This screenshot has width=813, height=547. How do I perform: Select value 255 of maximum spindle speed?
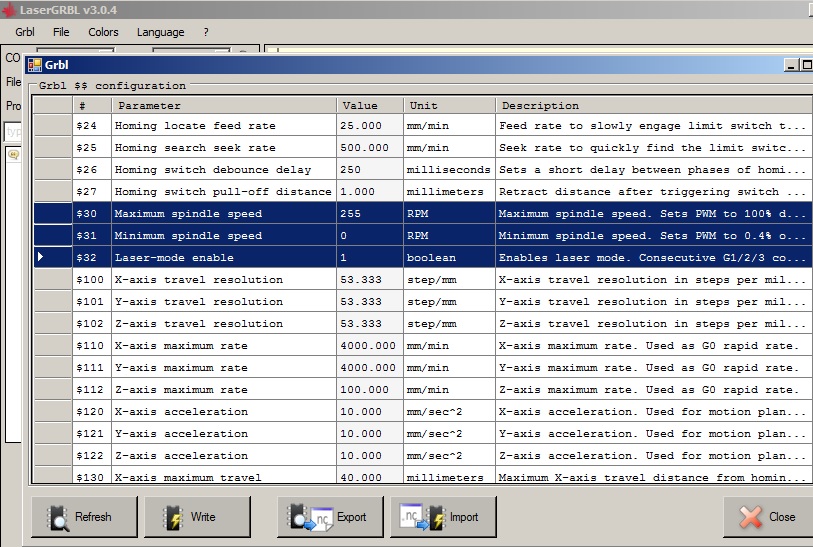(x=370, y=214)
